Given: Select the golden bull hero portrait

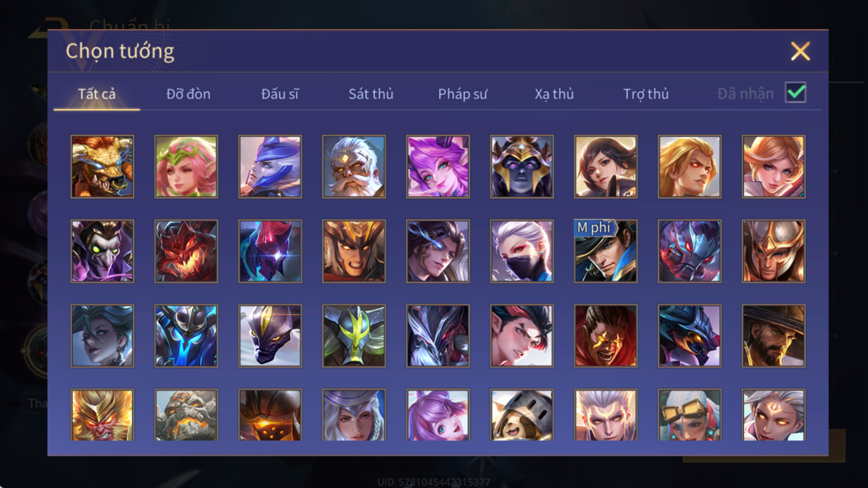Looking at the screenshot, I should tap(102, 166).
